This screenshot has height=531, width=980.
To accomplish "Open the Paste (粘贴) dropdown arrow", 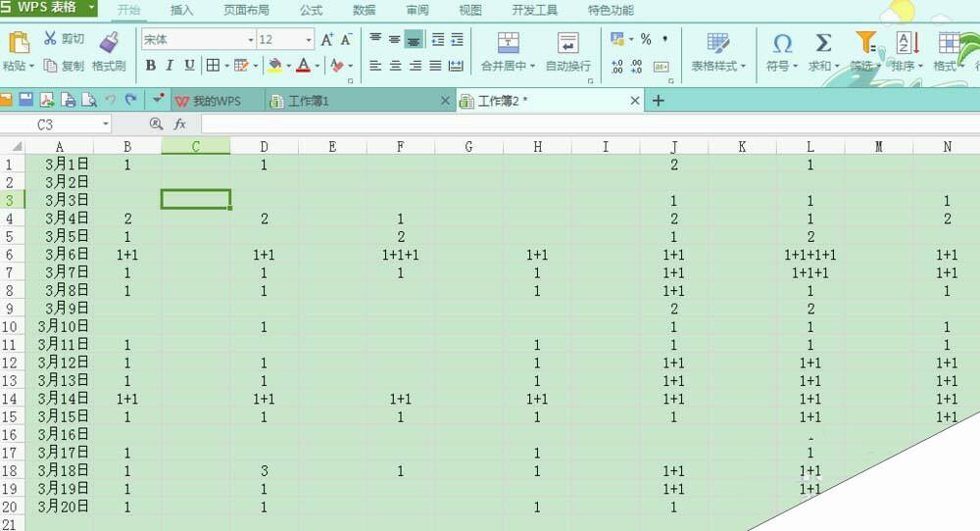I will coord(31,66).
